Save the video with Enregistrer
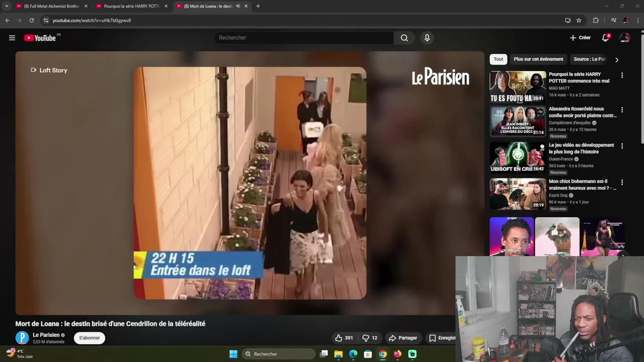 (x=442, y=338)
